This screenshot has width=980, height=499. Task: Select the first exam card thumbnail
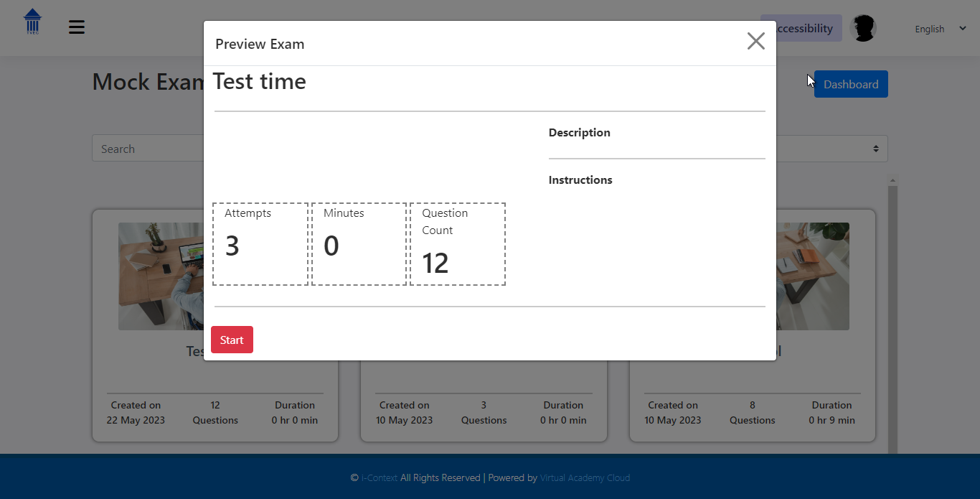160,276
